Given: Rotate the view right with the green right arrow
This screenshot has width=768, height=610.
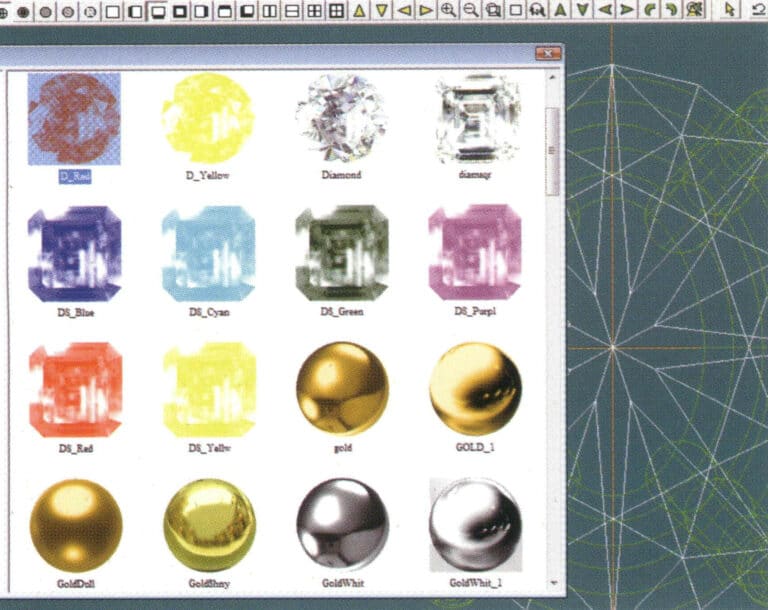Looking at the screenshot, I should tap(627, 10).
